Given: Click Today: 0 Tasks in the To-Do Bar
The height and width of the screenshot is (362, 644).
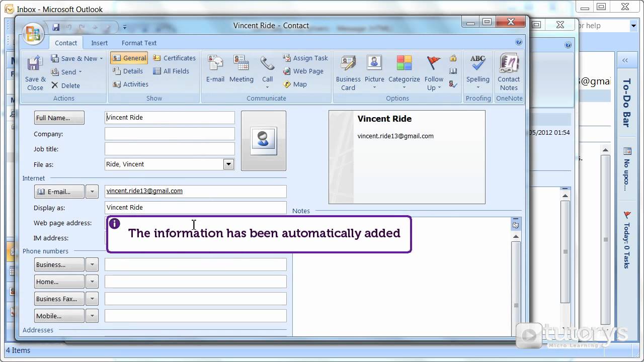Looking at the screenshot, I should (626, 245).
